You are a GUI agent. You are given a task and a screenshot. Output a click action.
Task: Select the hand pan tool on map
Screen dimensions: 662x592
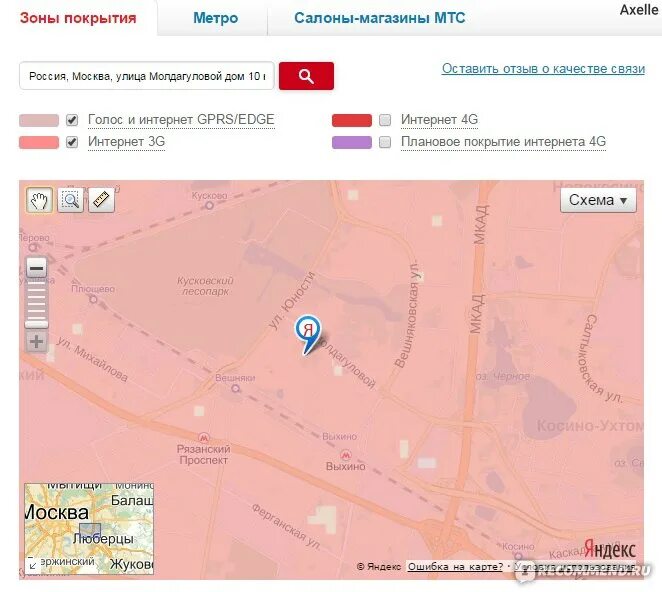click(39, 200)
